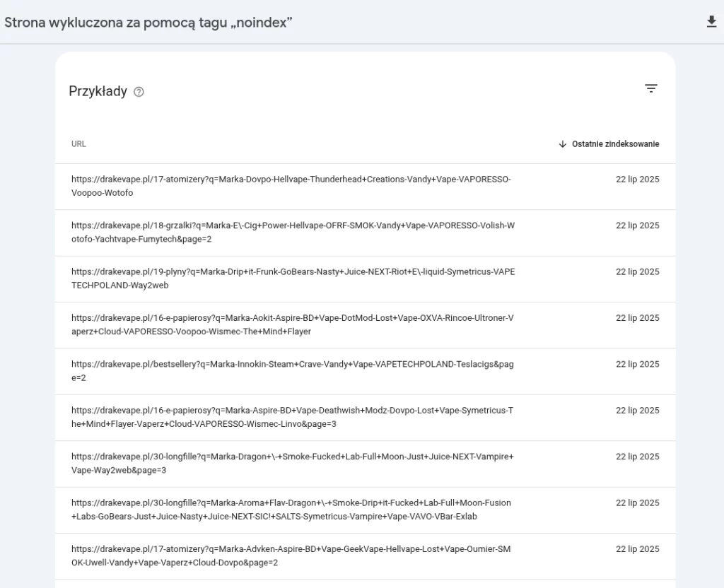The height and width of the screenshot is (588, 724).
Task: Open the 17-atomizery Marka-Dovpo URL row
Action: pyautogui.click(x=291, y=187)
